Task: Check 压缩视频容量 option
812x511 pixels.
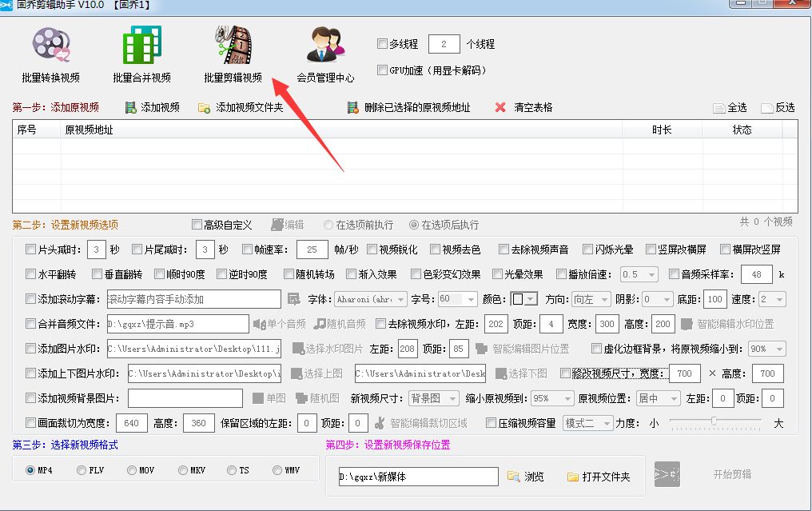Action: 491,423
